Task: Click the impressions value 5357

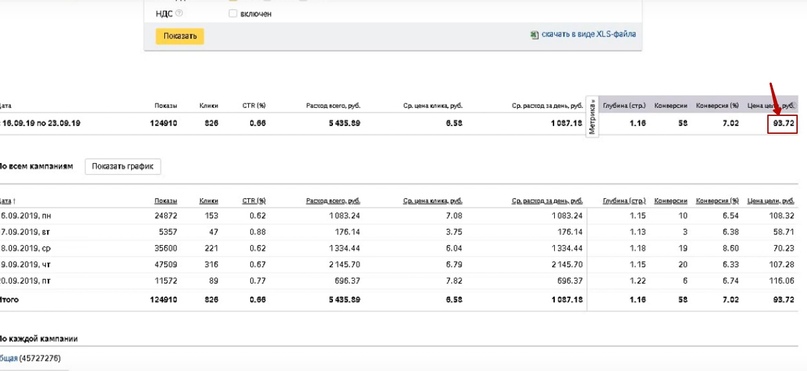Action: click(x=168, y=232)
